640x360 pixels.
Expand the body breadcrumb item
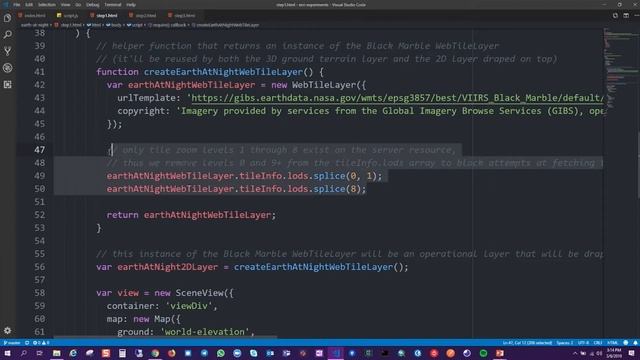coord(114,25)
